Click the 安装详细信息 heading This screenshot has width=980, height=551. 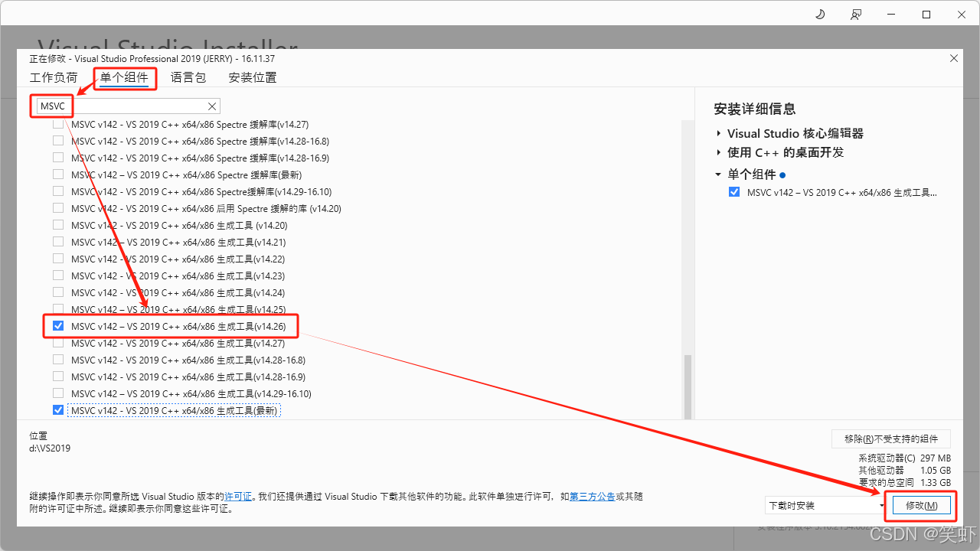click(754, 109)
